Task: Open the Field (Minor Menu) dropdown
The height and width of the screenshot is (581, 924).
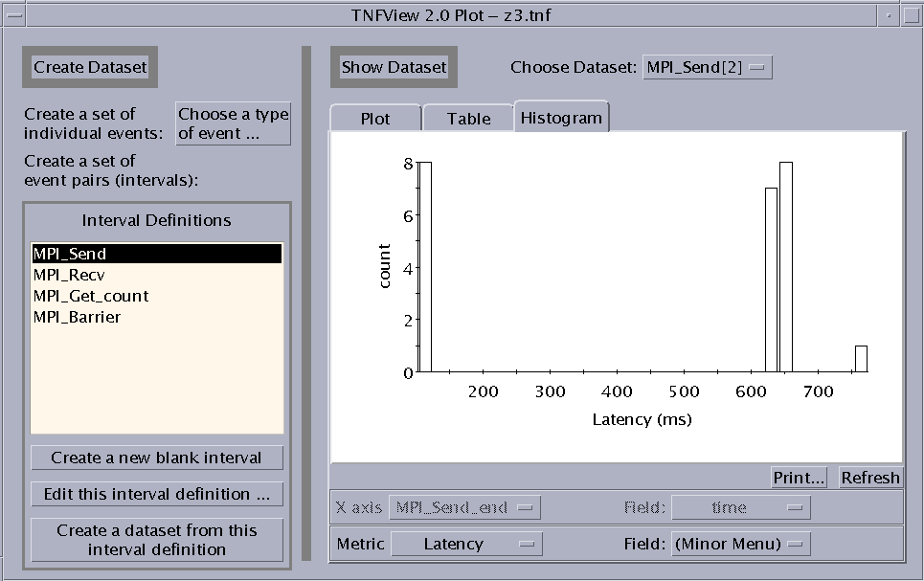Action: point(741,544)
